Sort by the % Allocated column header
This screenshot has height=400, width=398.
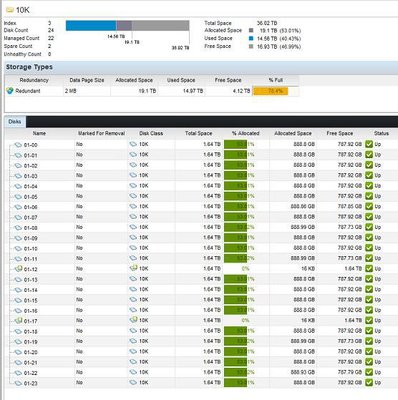point(246,133)
